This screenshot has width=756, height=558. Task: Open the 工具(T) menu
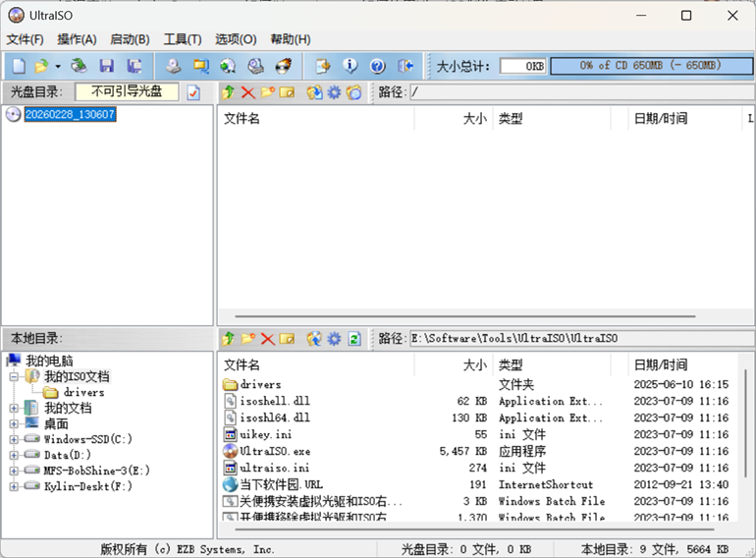point(183,39)
